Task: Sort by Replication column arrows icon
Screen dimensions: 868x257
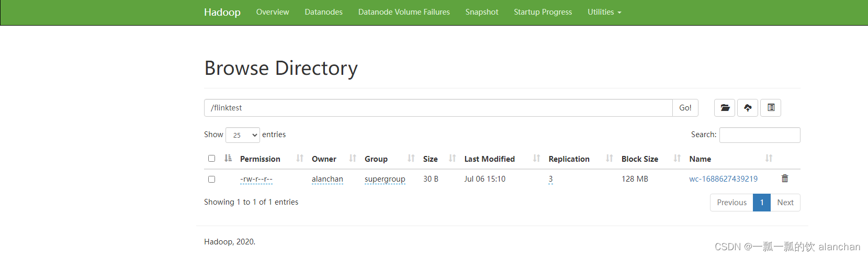Action: coord(610,158)
